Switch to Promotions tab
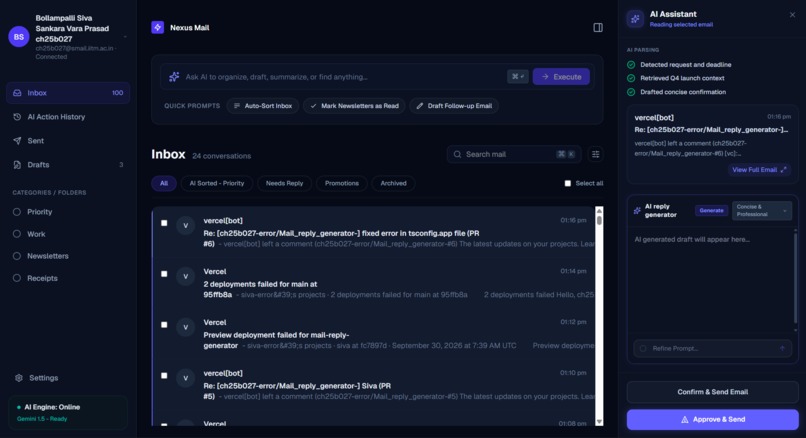 342,183
